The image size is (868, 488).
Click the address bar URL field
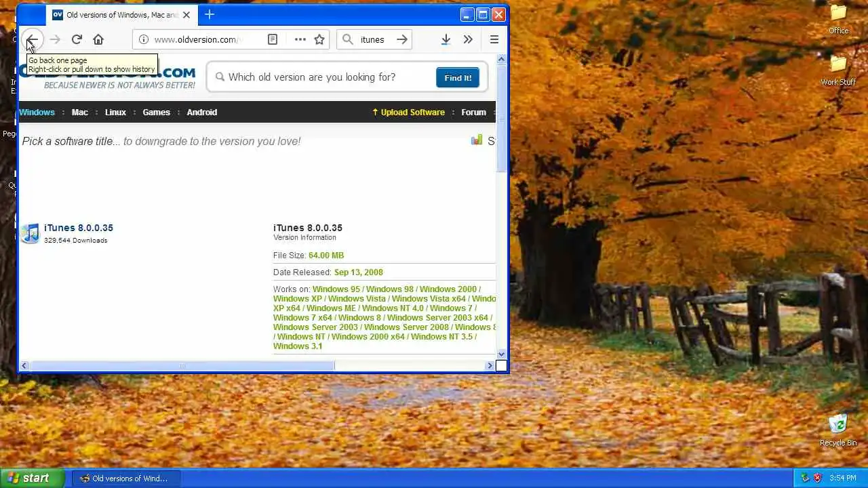coord(197,39)
